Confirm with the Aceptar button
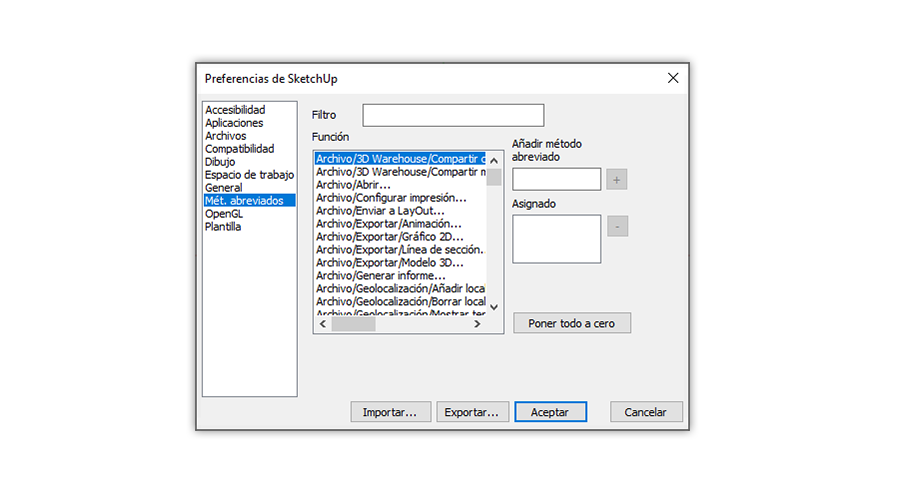 coord(550,412)
